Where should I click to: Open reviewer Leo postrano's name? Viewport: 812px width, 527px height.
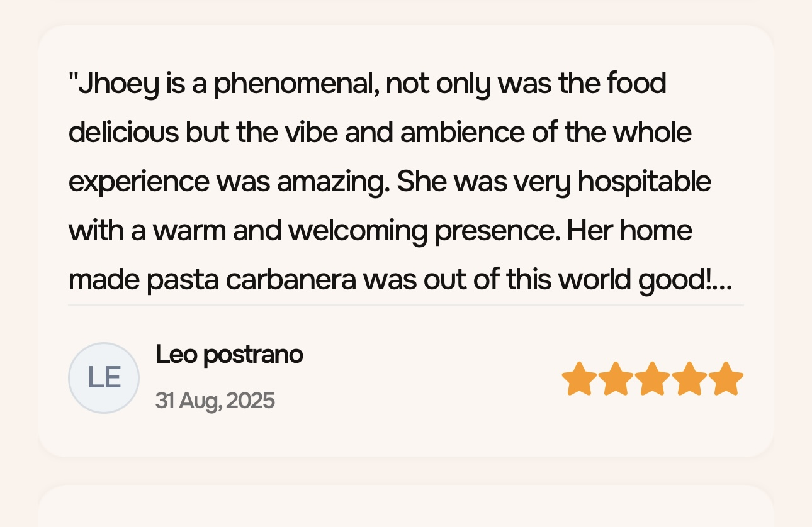[229, 355]
